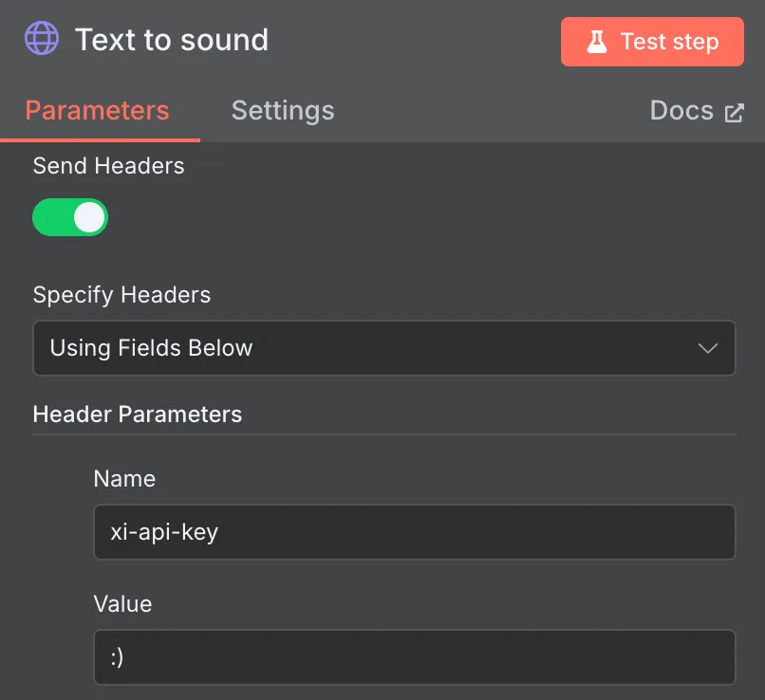Disable the Send Headers toggle
This screenshot has height=700, width=765.
tap(70, 217)
